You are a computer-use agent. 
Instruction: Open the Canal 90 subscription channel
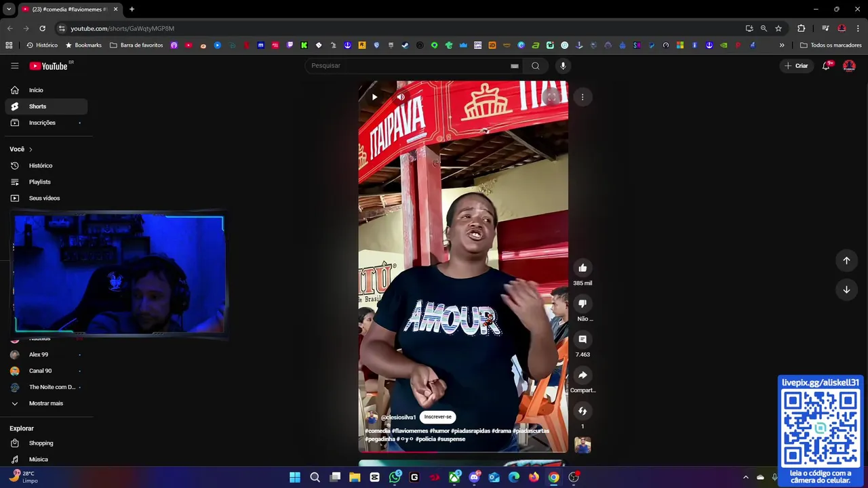[46, 371]
